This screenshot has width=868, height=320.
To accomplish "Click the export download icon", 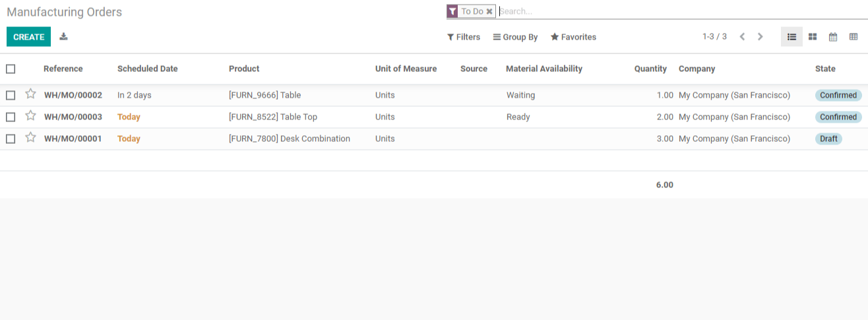I will pos(63,37).
